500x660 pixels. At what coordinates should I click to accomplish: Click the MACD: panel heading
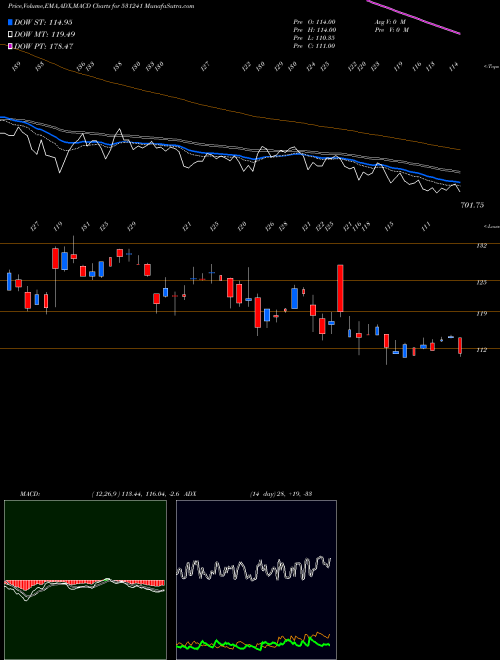[30, 493]
